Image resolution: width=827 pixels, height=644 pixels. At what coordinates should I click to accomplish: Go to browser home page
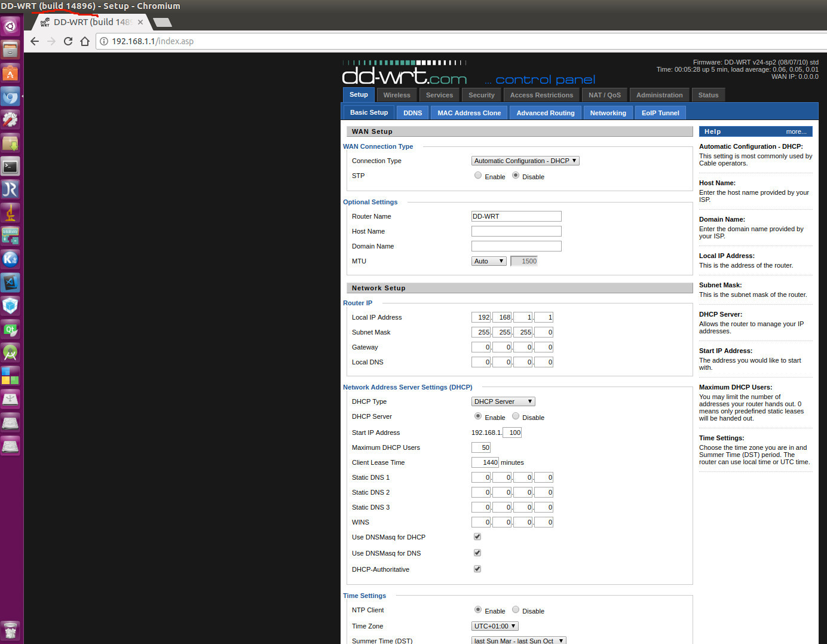[x=85, y=41]
